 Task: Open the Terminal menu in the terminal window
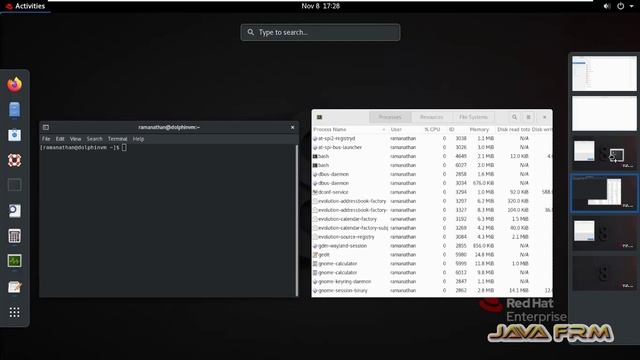(118, 139)
